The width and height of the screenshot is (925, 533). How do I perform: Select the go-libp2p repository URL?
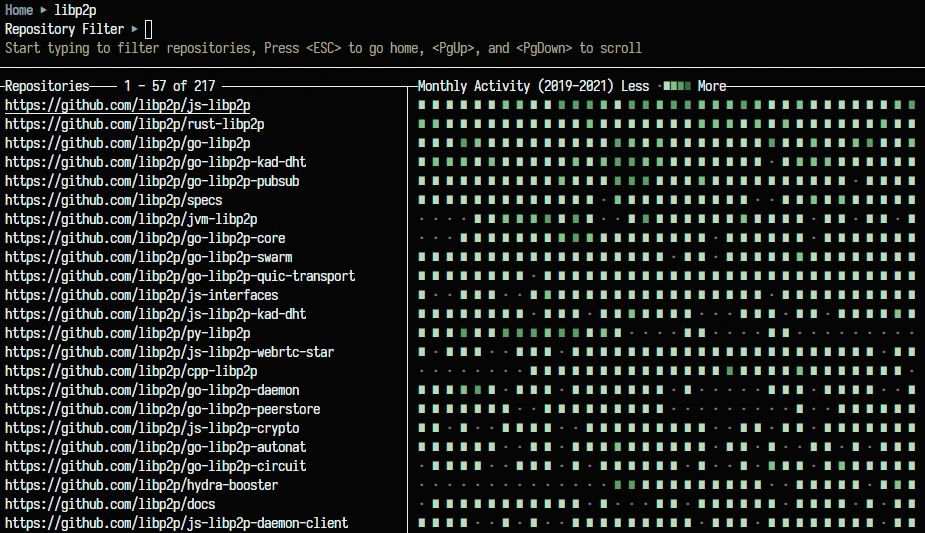pyautogui.click(x=127, y=143)
